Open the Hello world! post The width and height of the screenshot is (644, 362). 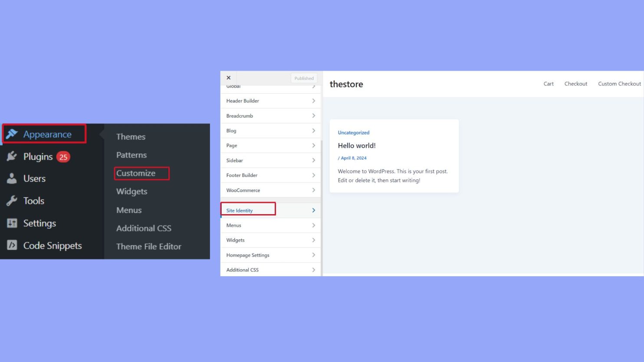pyautogui.click(x=357, y=145)
